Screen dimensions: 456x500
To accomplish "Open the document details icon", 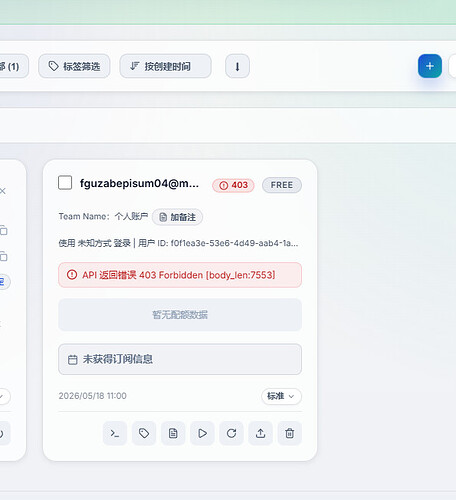I will tap(173, 433).
